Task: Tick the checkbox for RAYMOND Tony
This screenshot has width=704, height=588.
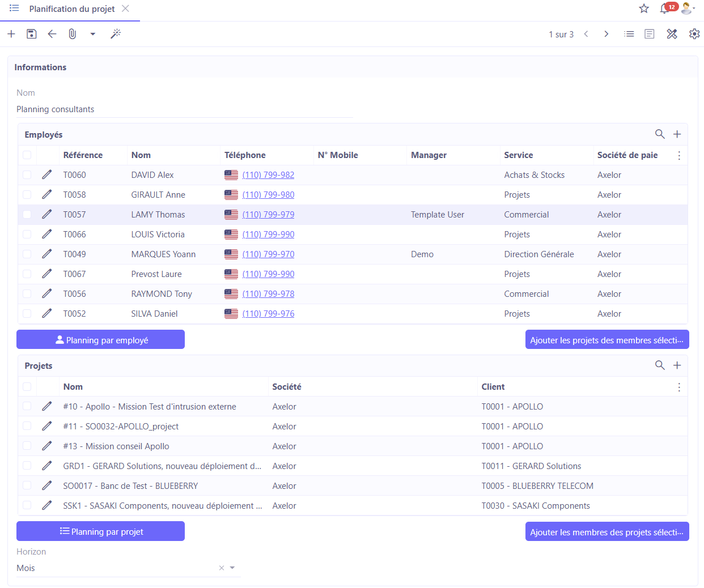Action: pyautogui.click(x=27, y=293)
